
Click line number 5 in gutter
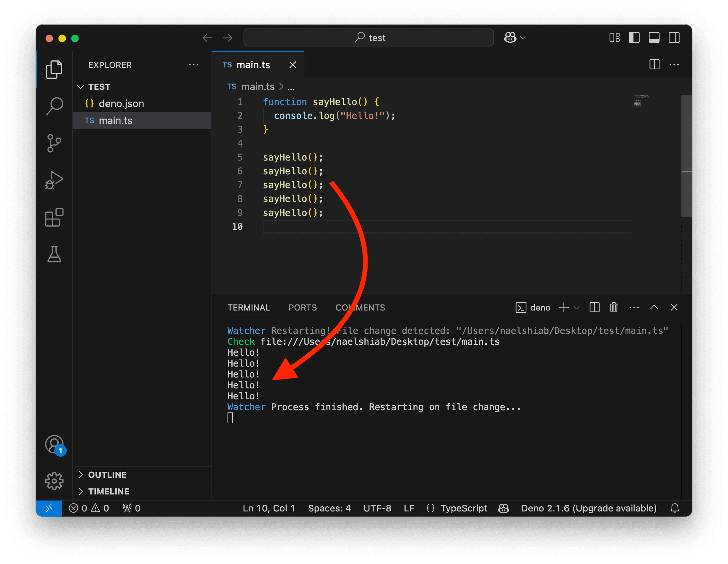pyautogui.click(x=240, y=157)
